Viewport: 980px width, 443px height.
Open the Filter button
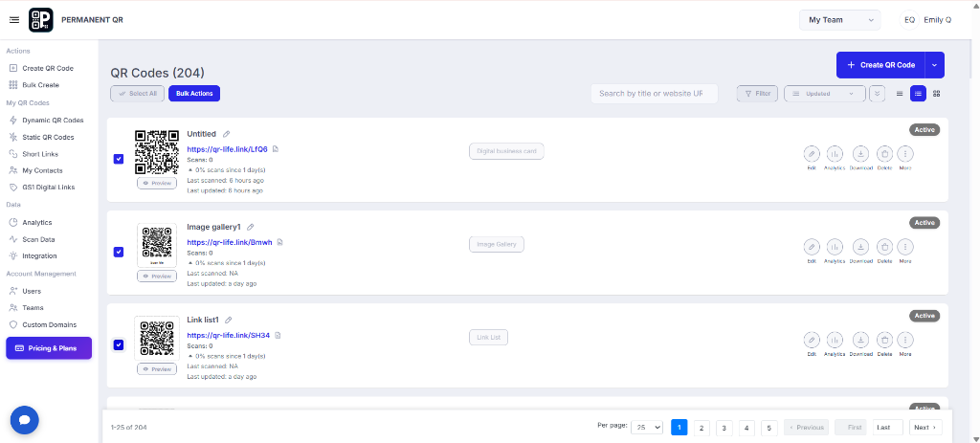758,94
